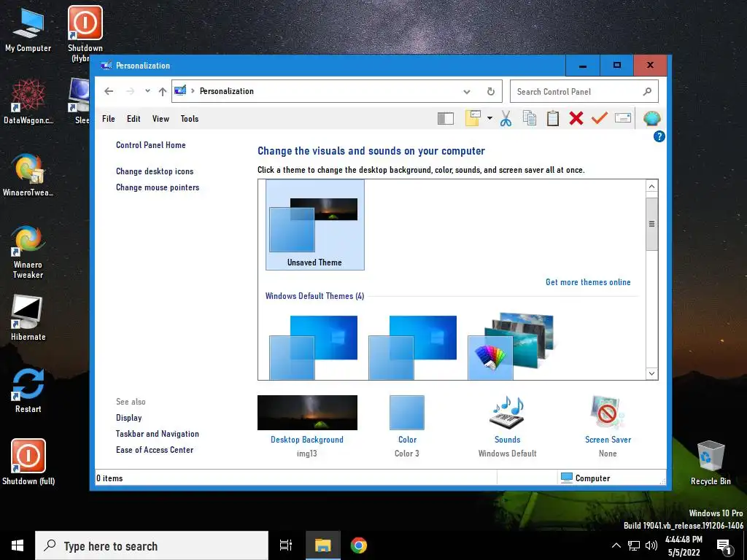The height and width of the screenshot is (560, 747).
Task: Click the orange checkmark Properties icon
Action: click(600, 117)
